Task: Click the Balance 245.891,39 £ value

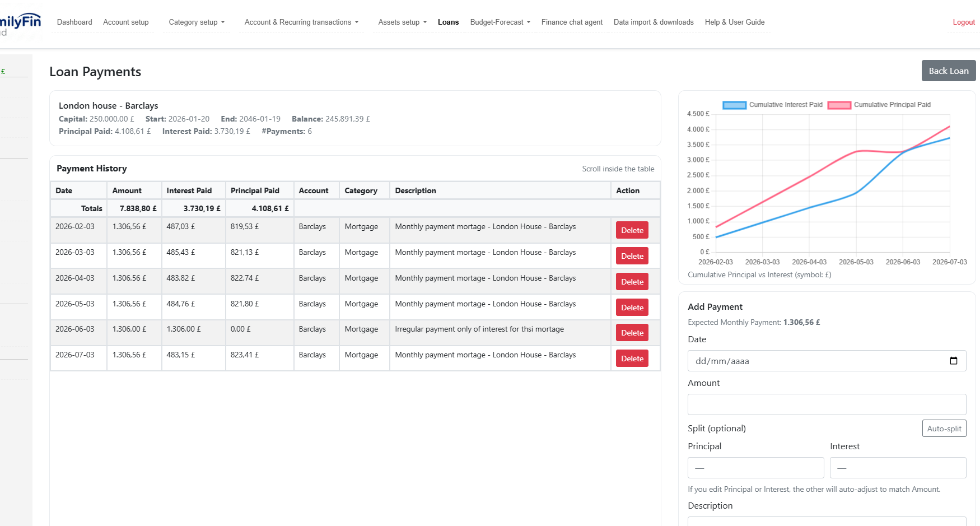Action: click(x=348, y=119)
